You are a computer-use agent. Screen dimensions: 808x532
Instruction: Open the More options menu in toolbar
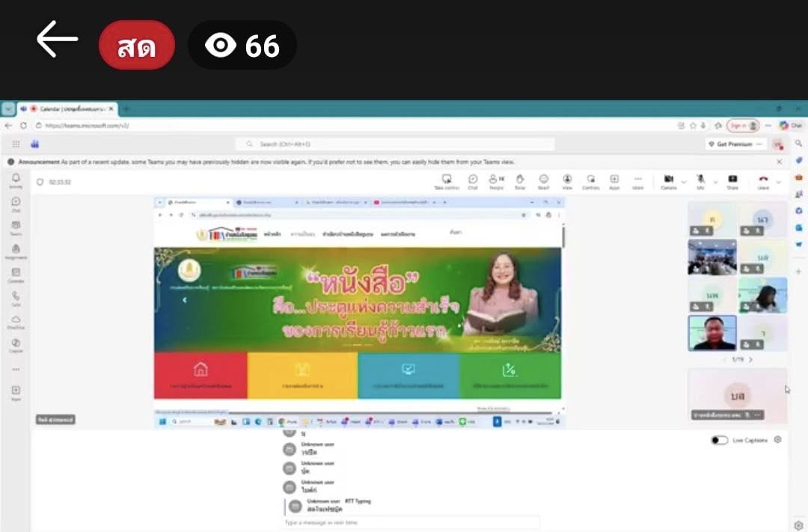[637, 181]
